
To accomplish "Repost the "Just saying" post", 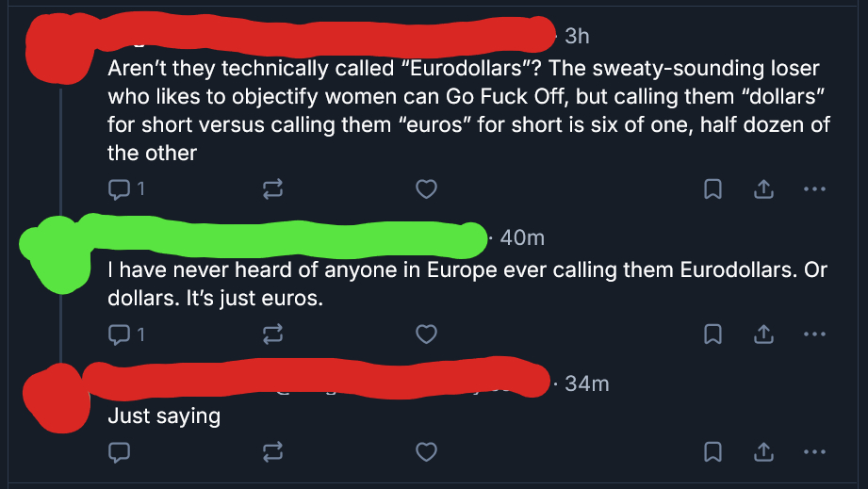I will pyautogui.click(x=272, y=452).
